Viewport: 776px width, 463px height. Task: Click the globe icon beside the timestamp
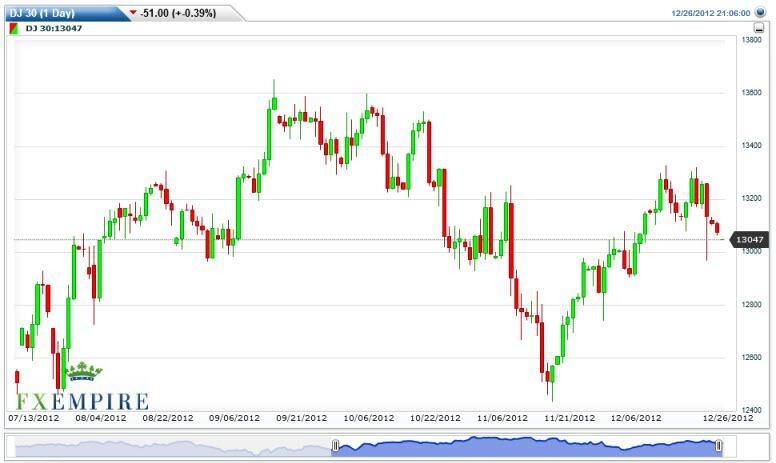760,12
